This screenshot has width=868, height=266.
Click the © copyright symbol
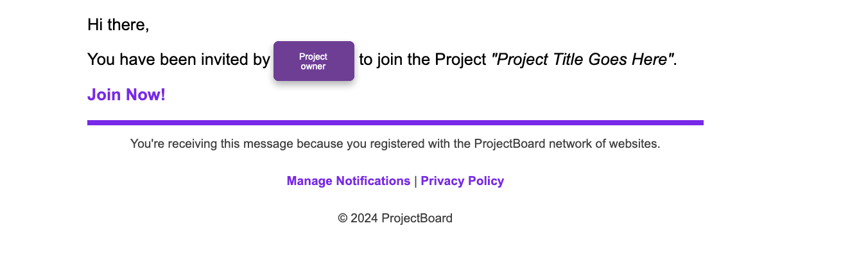[343, 218]
